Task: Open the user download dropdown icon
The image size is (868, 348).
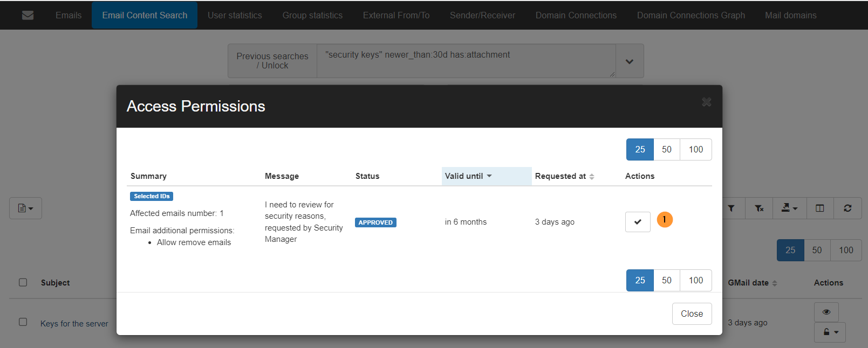Action: point(789,208)
